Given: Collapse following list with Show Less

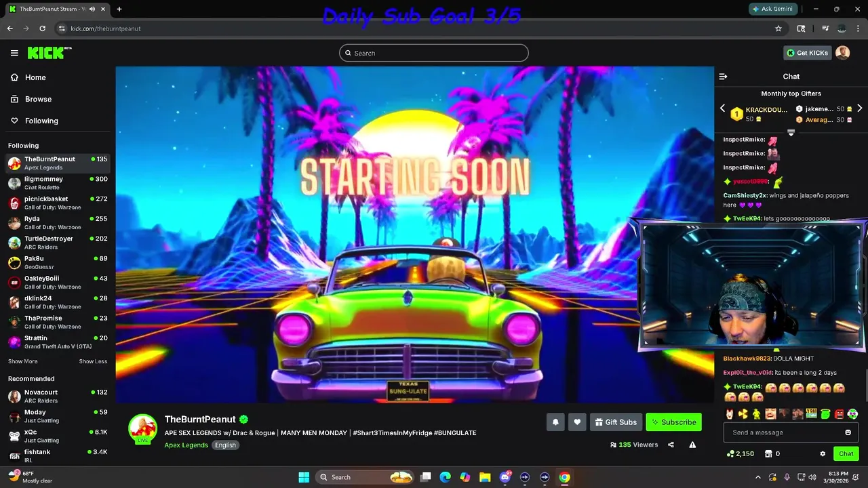Looking at the screenshot, I should click(x=93, y=361).
